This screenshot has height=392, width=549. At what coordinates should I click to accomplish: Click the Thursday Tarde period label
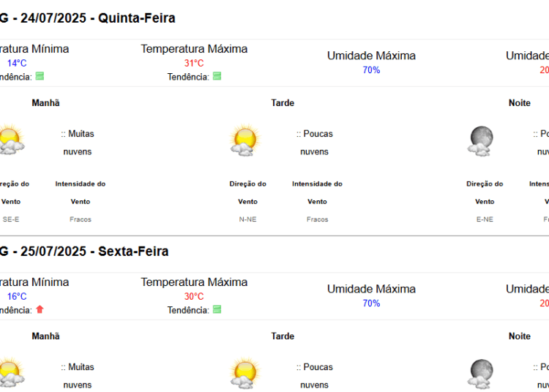(x=283, y=103)
